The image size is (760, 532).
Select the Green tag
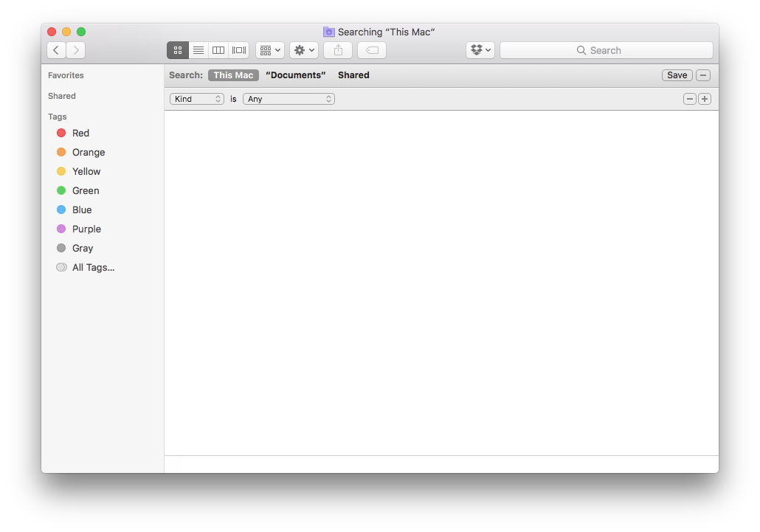click(86, 190)
